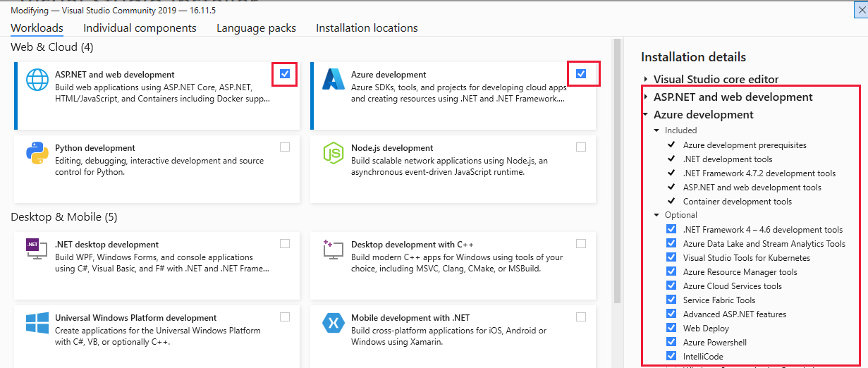
Task: Click the workloads list vertical scrollbar
Action: (617, 176)
